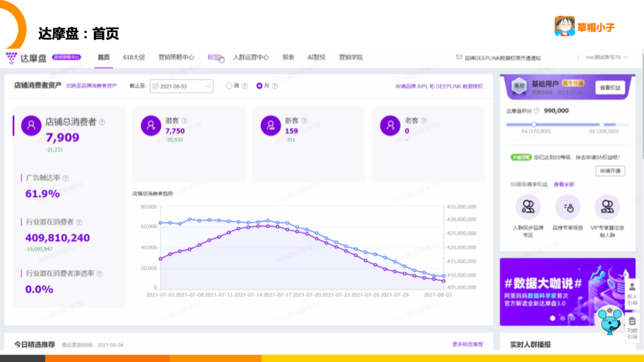Click the VIP专享算法定制人群 icon

[x=607, y=207]
